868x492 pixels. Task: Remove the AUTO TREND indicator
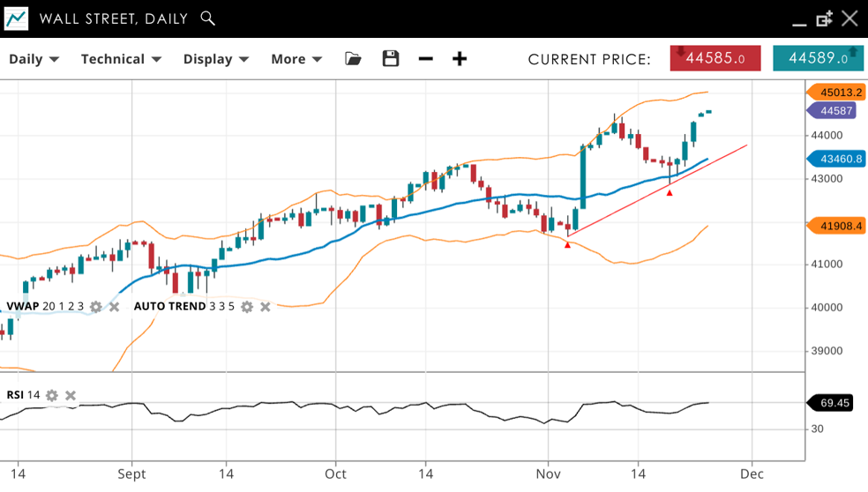click(x=265, y=307)
